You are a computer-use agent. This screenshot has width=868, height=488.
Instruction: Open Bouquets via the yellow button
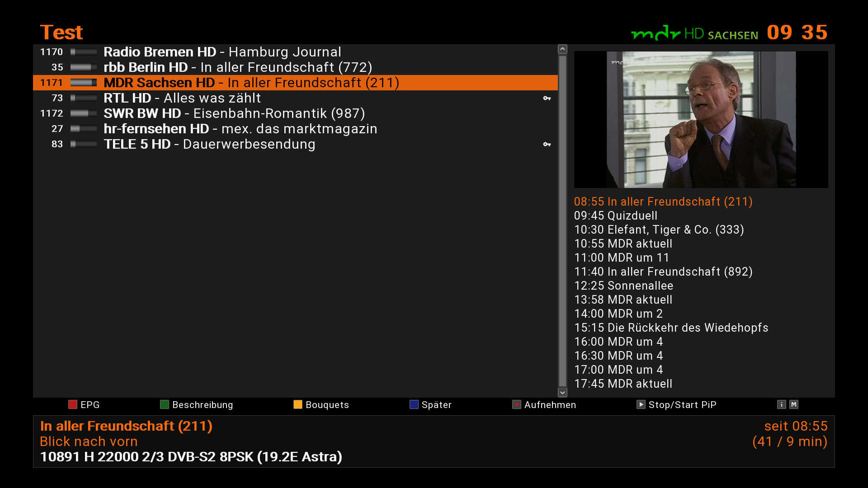(297, 404)
